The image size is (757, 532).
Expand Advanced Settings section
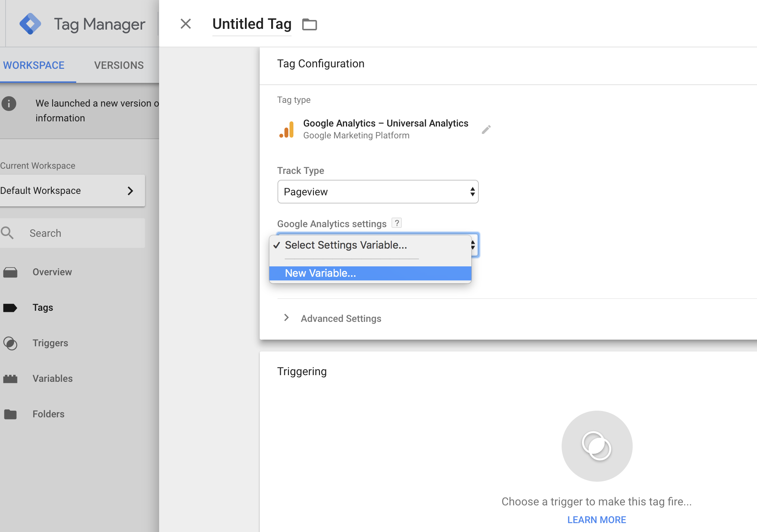coord(333,318)
